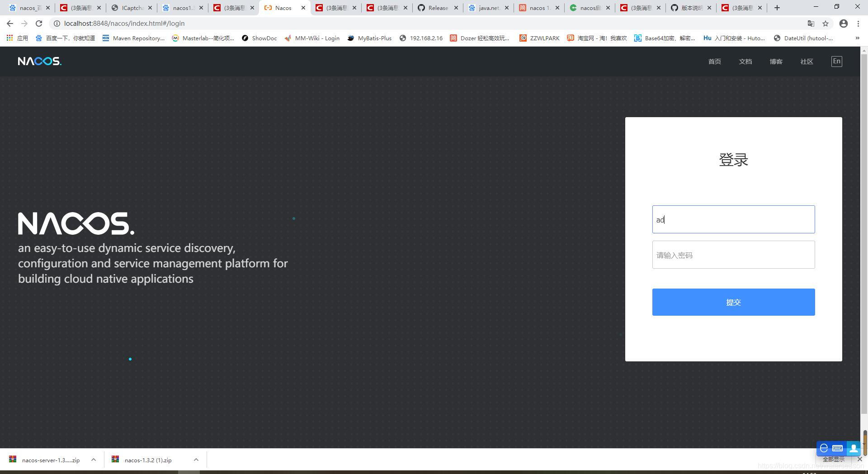Open Chrome three-dot menu

(858, 24)
